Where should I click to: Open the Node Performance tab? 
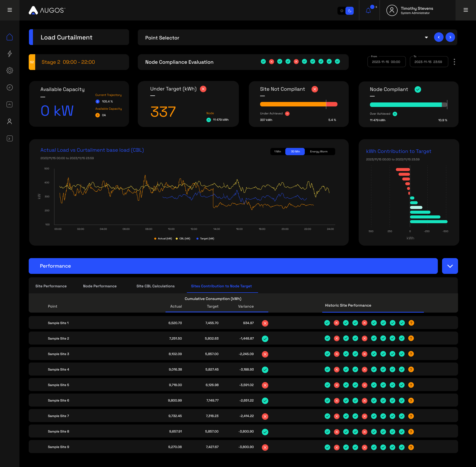pos(100,286)
